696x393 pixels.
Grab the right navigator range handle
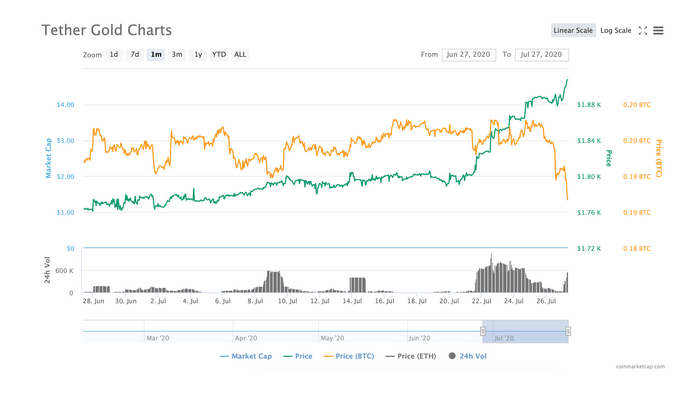[568, 331]
